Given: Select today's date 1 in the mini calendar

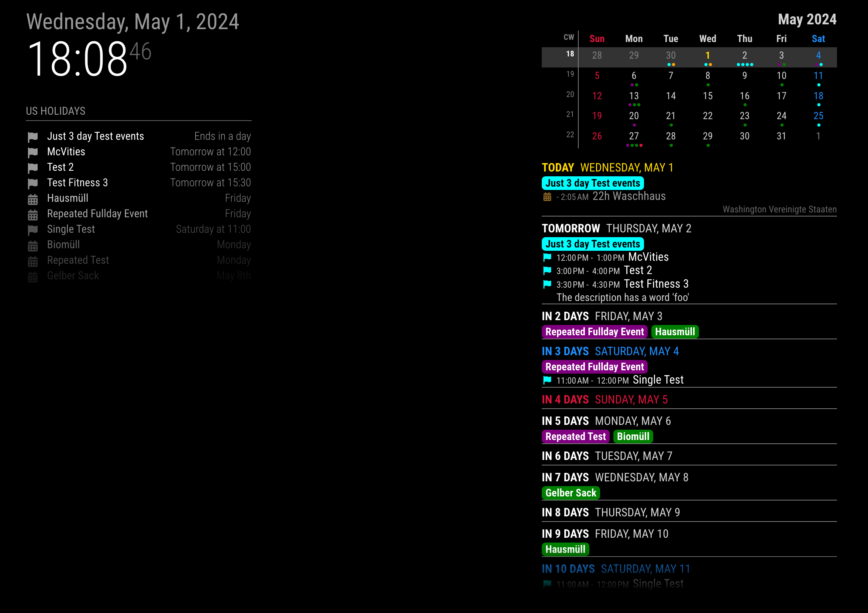Looking at the screenshot, I should 707,56.
